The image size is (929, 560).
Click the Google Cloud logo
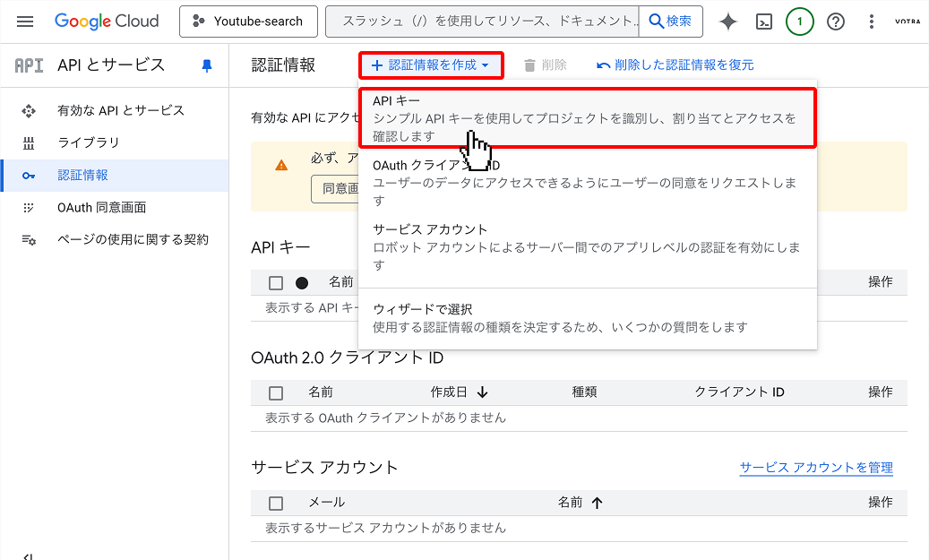pos(107,22)
